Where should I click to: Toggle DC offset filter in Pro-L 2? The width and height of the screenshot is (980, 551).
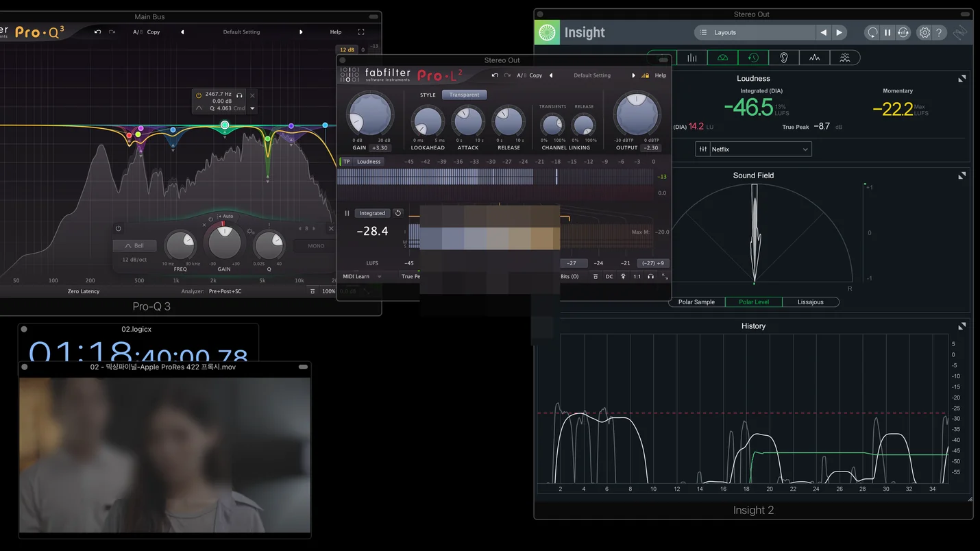click(x=609, y=276)
